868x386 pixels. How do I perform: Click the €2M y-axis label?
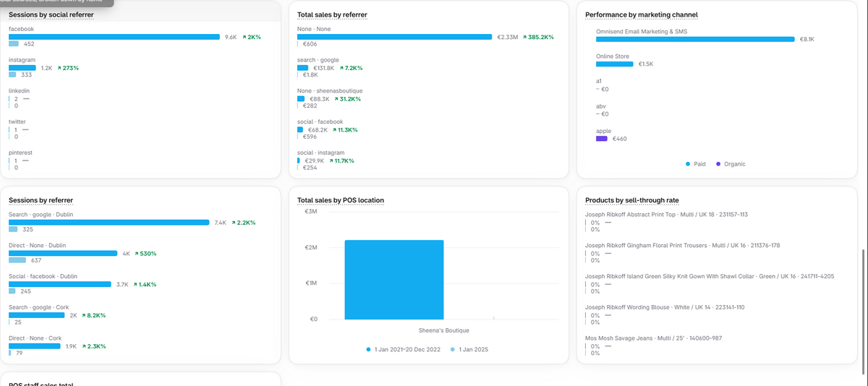(x=311, y=248)
